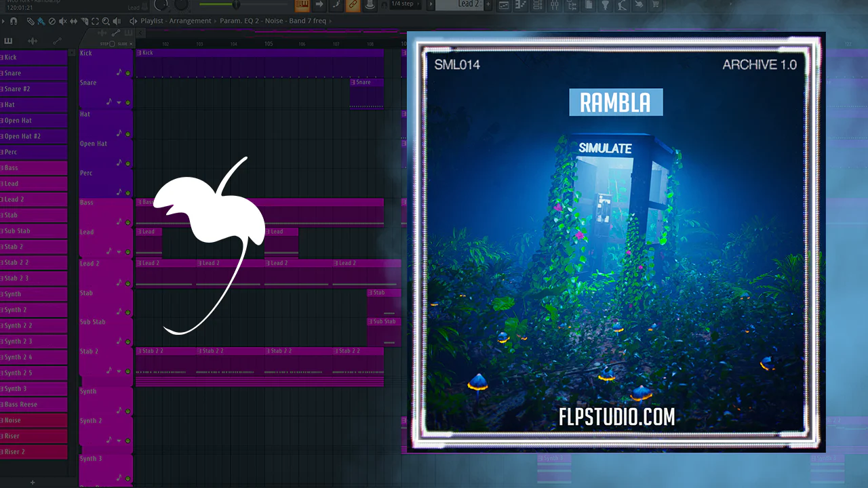Image resolution: width=868 pixels, height=488 pixels.
Task: Select the Delete tool in playlist toolbar
Action: click(x=51, y=21)
